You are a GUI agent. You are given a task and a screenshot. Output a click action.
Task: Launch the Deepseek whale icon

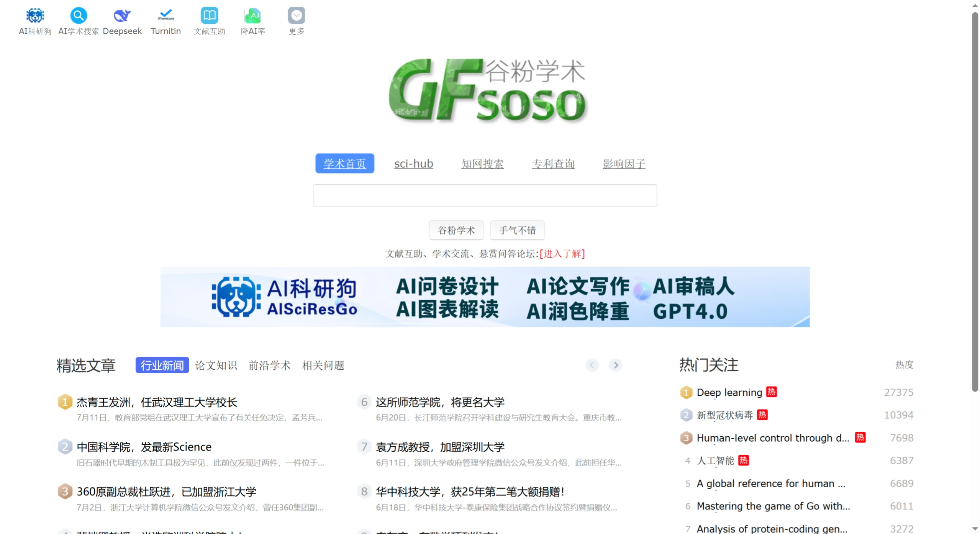(122, 15)
